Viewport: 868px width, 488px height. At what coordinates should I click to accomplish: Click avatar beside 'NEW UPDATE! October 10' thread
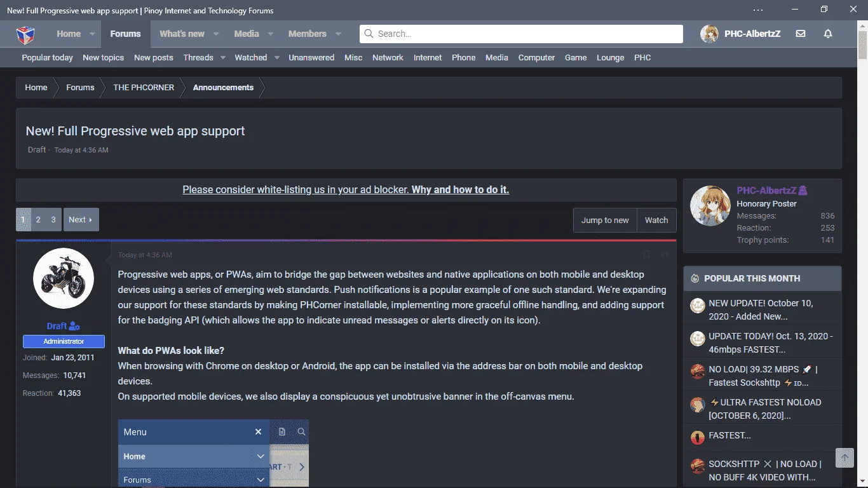698,305
